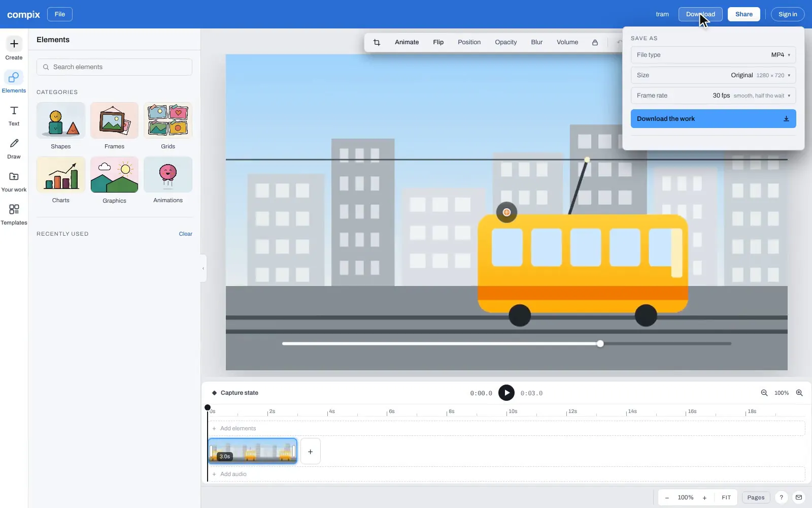Open the Blur toolbar option
The image size is (812, 508).
[536, 42]
